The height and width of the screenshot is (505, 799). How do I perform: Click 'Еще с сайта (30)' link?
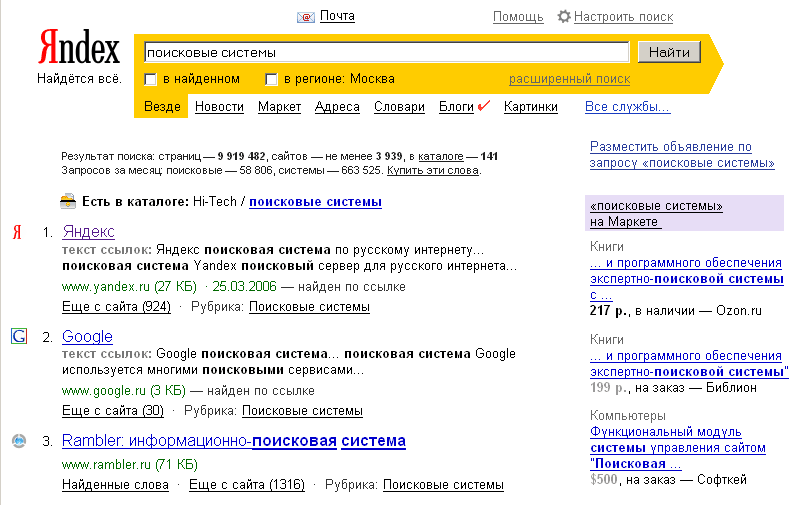[113, 411]
